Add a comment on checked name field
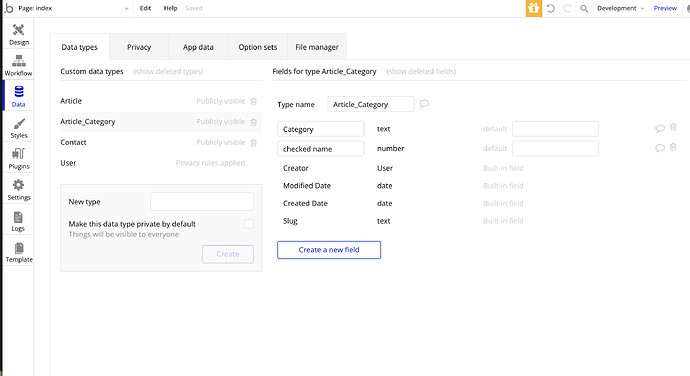The width and height of the screenshot is (690, 376). tap(660, 148)
